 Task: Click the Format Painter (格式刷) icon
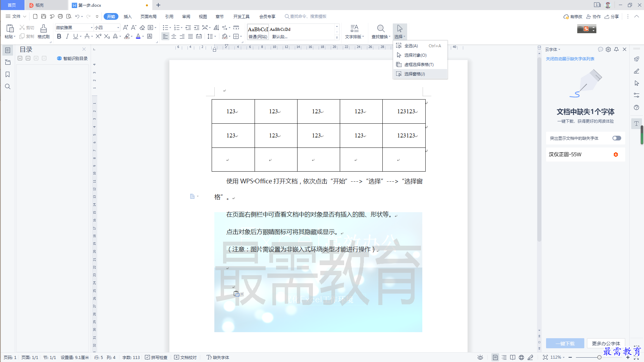point(44,29)
